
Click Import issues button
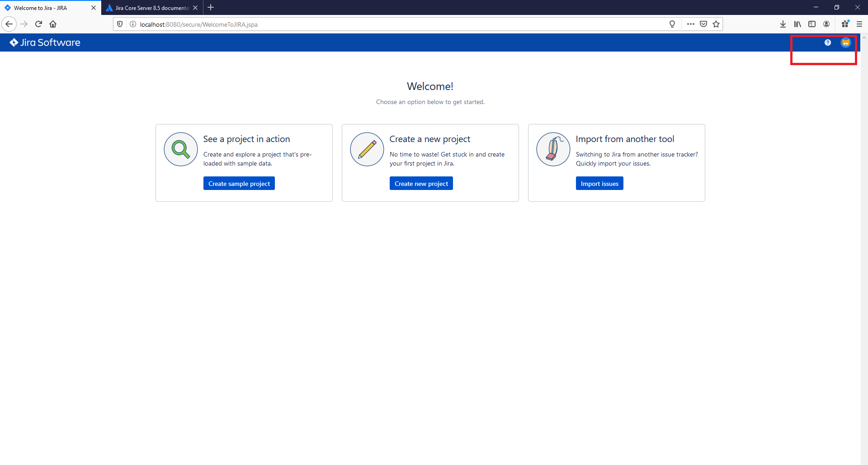599,183
